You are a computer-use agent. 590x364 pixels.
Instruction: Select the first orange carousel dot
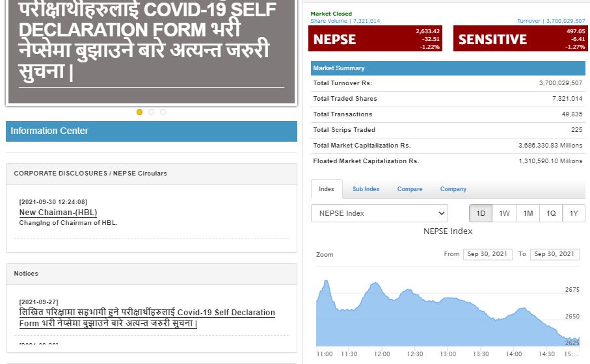tap(139, 112)
